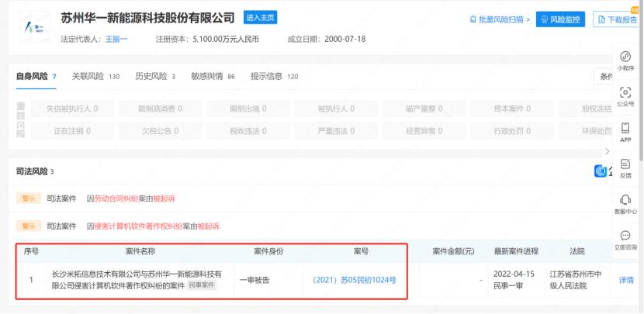Click 终本案件 0 risk tile

pos(511,109)
